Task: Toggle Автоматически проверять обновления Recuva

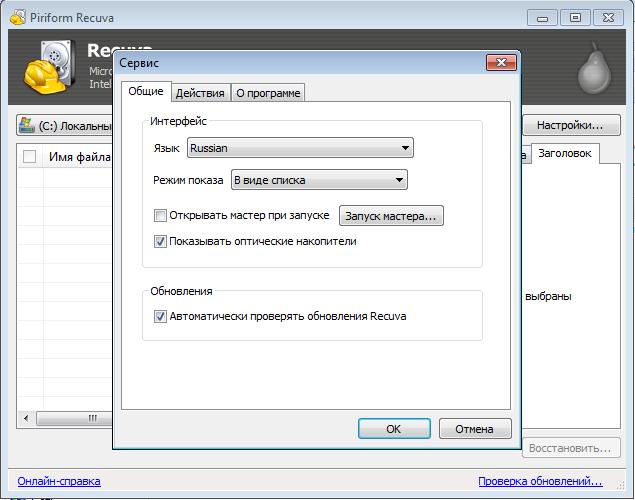Action: click(160, 316)
